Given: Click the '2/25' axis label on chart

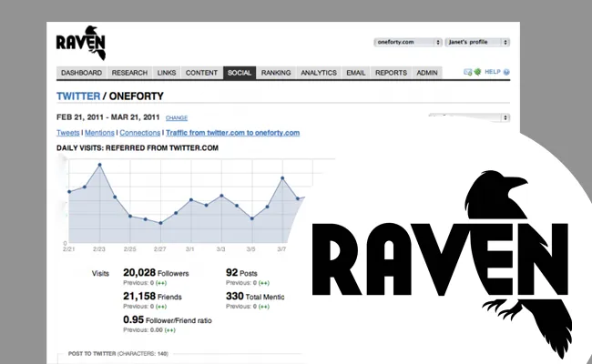Looking at the screenshot, I should [x=130, y=249].
